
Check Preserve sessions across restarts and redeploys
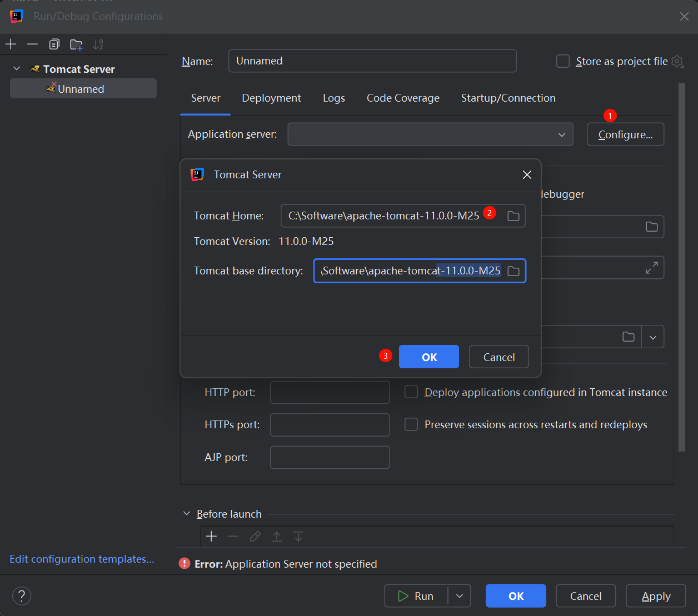point(411,424)
